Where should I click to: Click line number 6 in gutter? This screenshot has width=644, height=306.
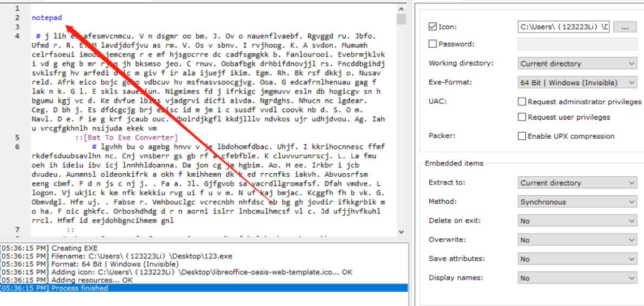coord(17,147)
